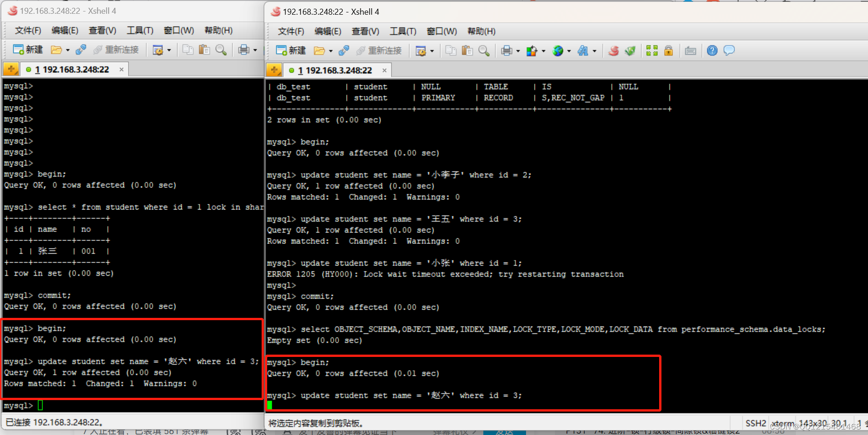The height and width of the screenshot is (435, 868).
Task: Open 文件(F) menu in left window
Action: pyautogui.click(x=28, y=30)
